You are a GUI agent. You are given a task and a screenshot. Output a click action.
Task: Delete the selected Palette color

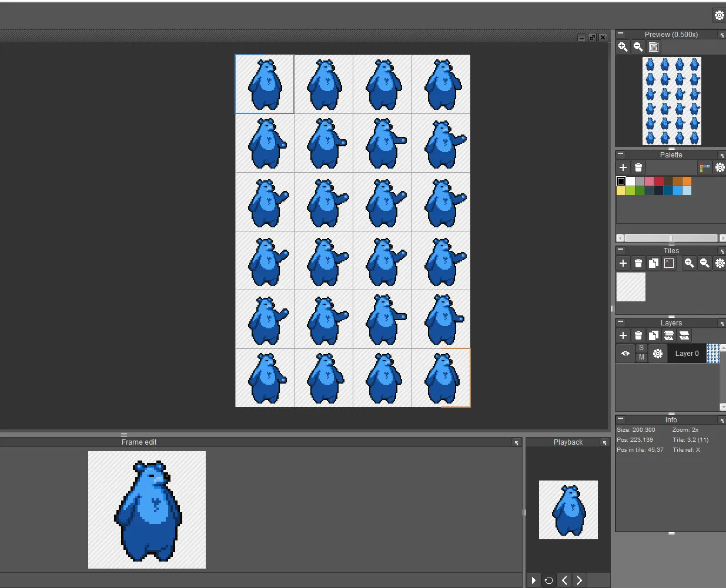click(638, 167)
